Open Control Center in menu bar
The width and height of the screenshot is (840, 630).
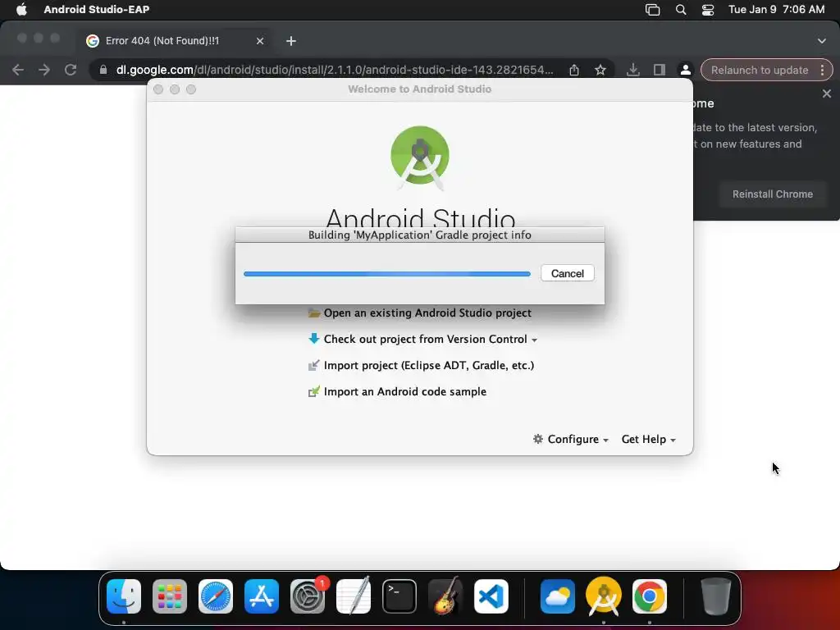708,10
